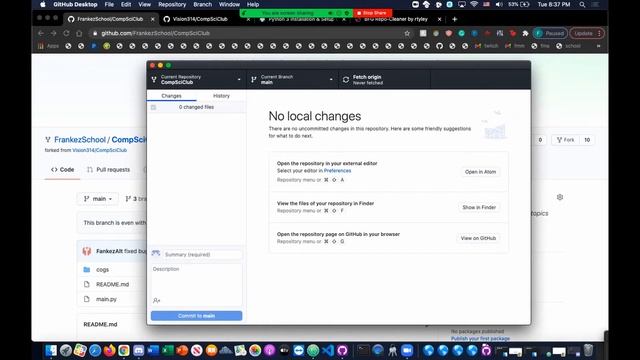Select the Code tab on GitHub page
The width and height of the screenshot is (640, 360).
tap(62, 169)
